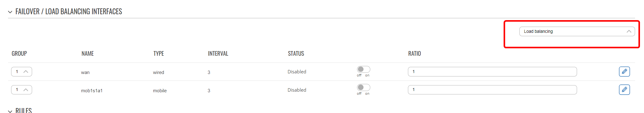Select the mob1s1a1 ratio input field
Screen dimensions: 644x113
(492, 90)
